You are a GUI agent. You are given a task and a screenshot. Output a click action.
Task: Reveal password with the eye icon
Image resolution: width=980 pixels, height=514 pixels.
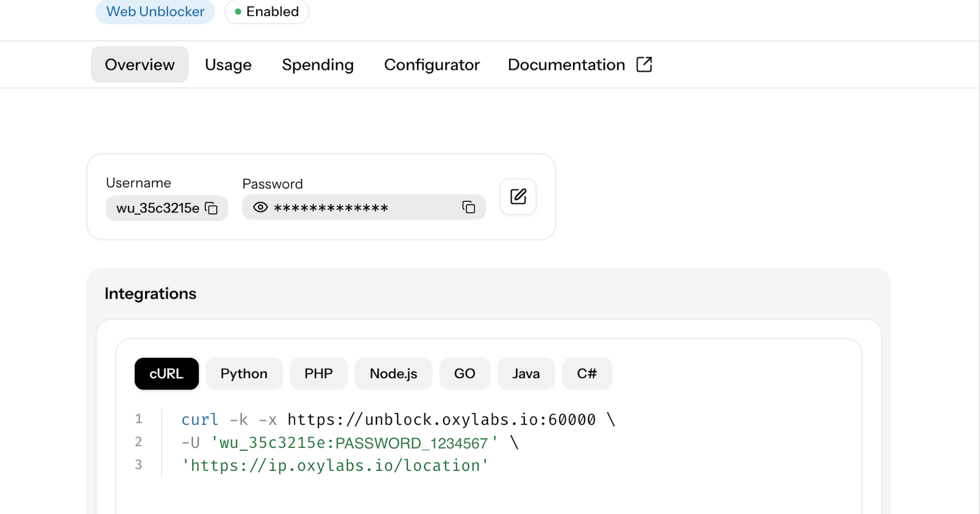pos(261,207)
